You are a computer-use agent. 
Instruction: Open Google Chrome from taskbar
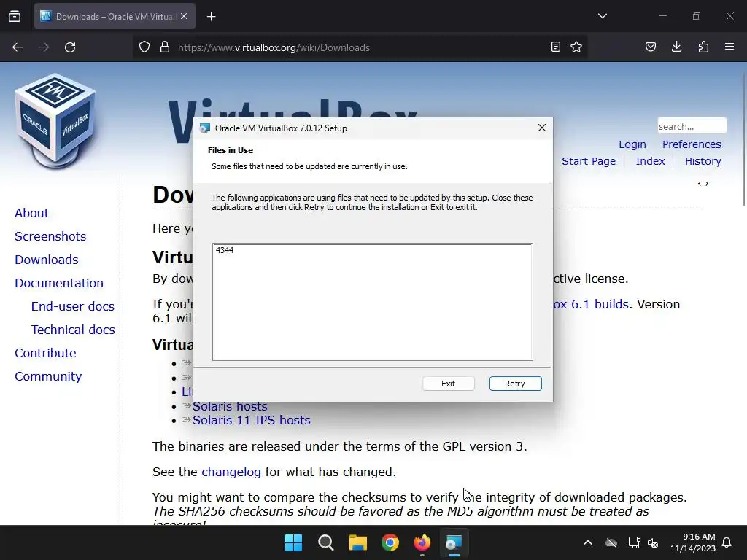tap(390, 542)
